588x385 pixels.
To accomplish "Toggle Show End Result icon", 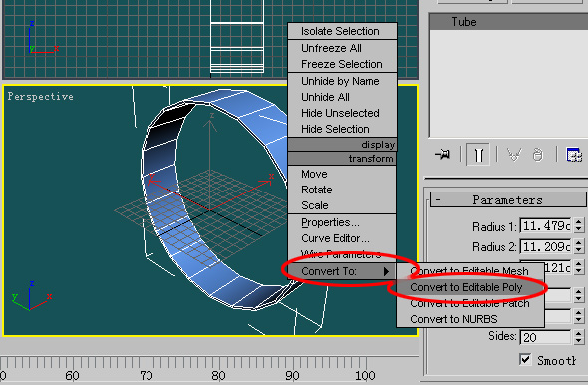I will (478, 154).
